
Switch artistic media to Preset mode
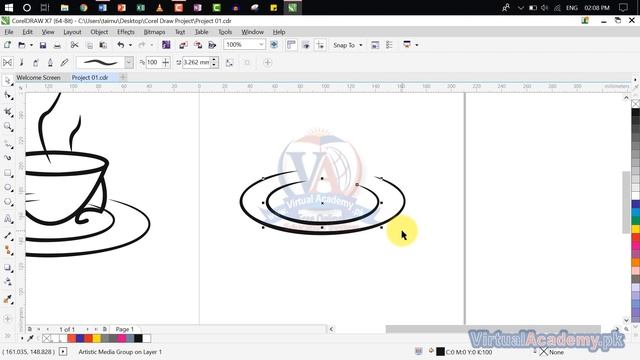click(7, 62)
